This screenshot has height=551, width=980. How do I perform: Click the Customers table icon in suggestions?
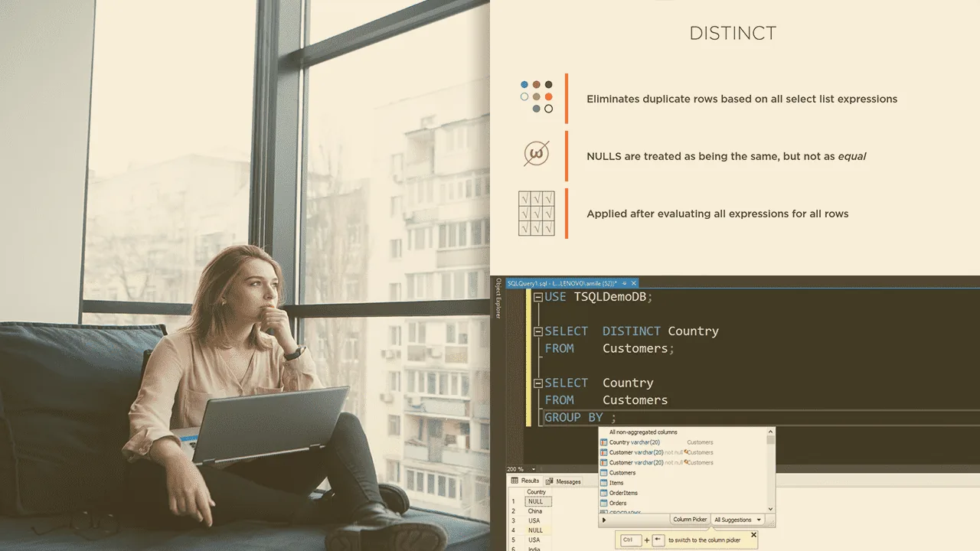(604, 473)
